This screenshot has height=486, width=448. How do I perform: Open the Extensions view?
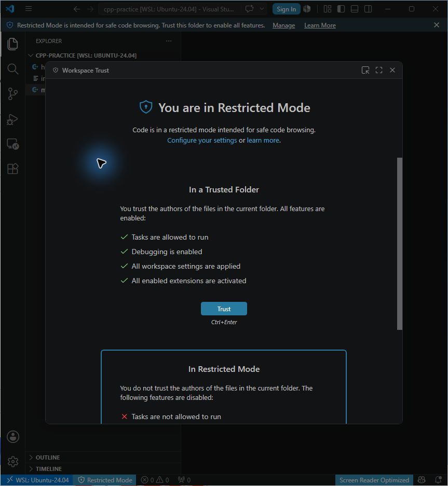12,169
